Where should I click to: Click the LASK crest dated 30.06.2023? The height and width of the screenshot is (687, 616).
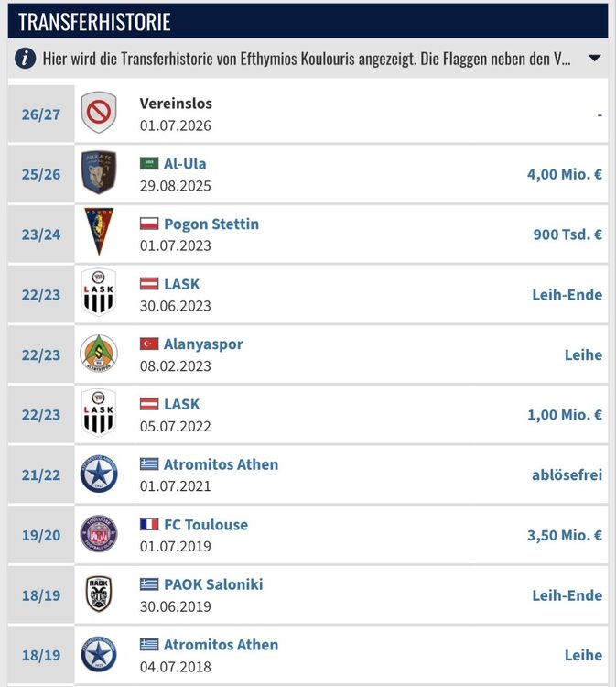click(99, 292)
